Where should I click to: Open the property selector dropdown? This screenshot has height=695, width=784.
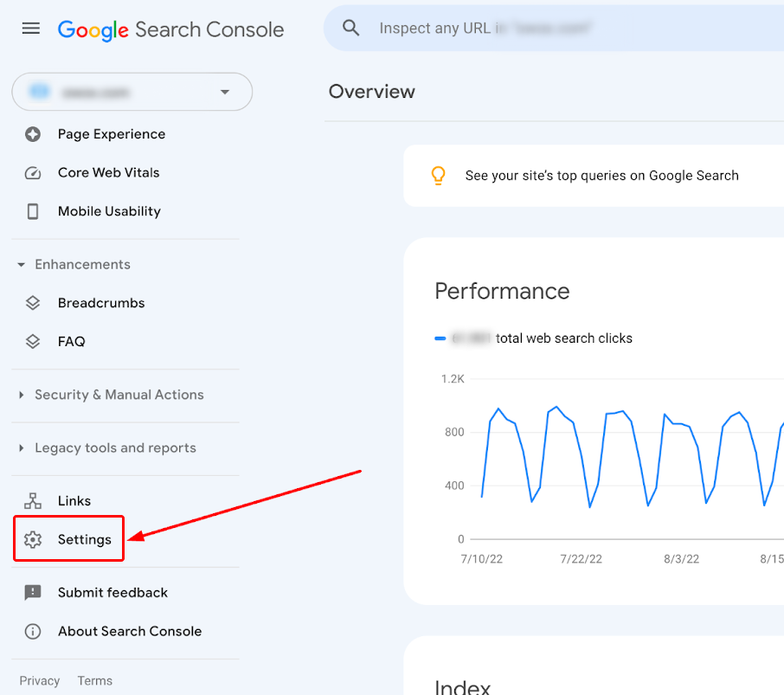pyautogui.click(x=132, y=92)
